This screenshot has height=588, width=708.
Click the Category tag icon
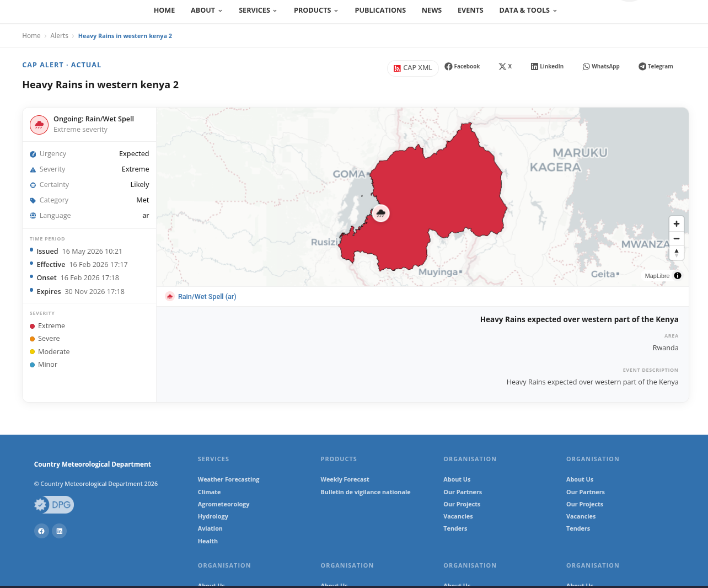(x=33, y=201)
